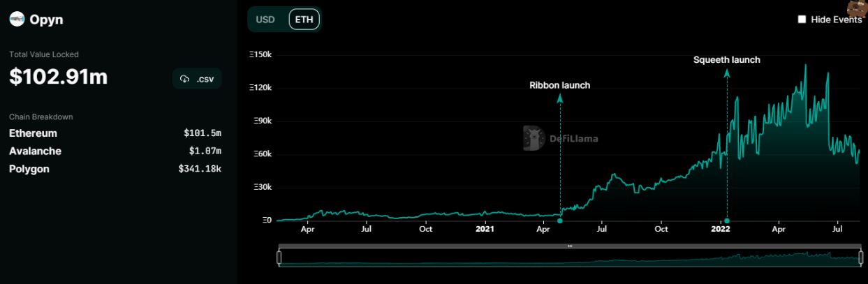Image resolution: width=868 pixels, height=284 pixels.
Task: Click the $102.91m total value
Action: point(59,77)
